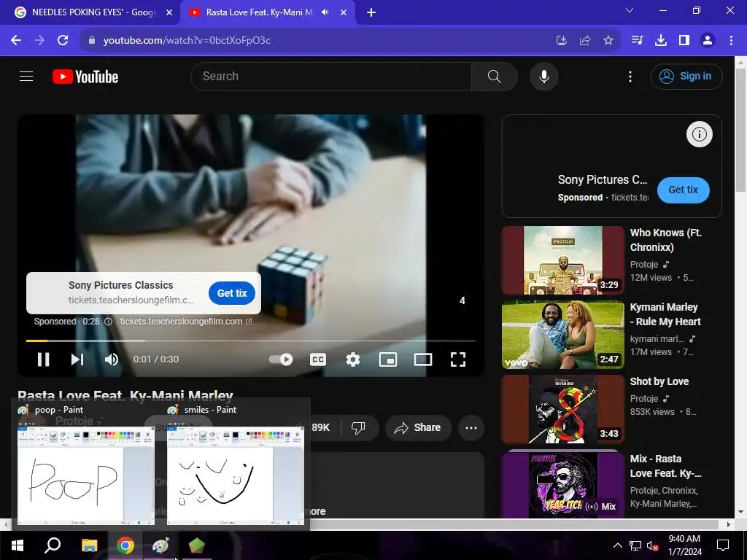
Task: Click the muted volume icon in system tray
Action: point(652,545)
